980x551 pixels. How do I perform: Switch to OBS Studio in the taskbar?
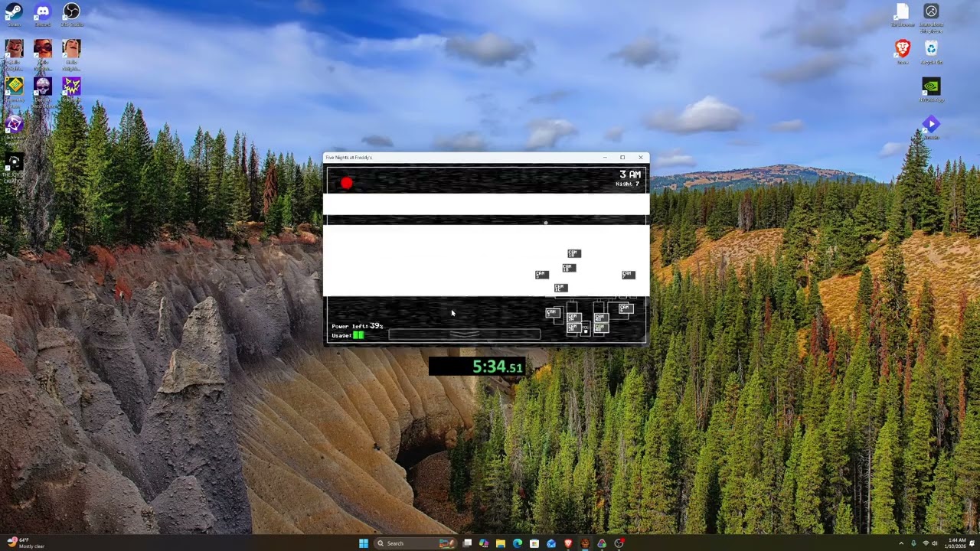click(619, 543)
